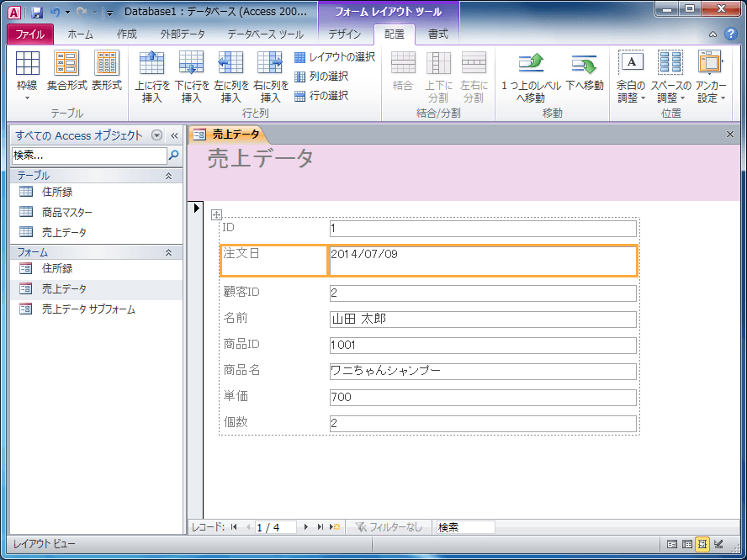Click 左右に分割 split horizontally
The image size is (747, 560).
point(474,77)
